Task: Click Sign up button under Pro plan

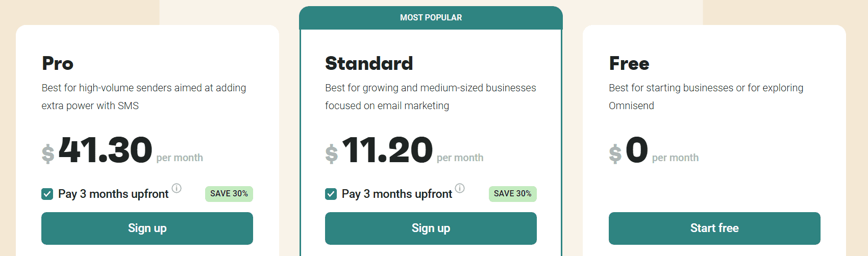Action: [147, 228]
